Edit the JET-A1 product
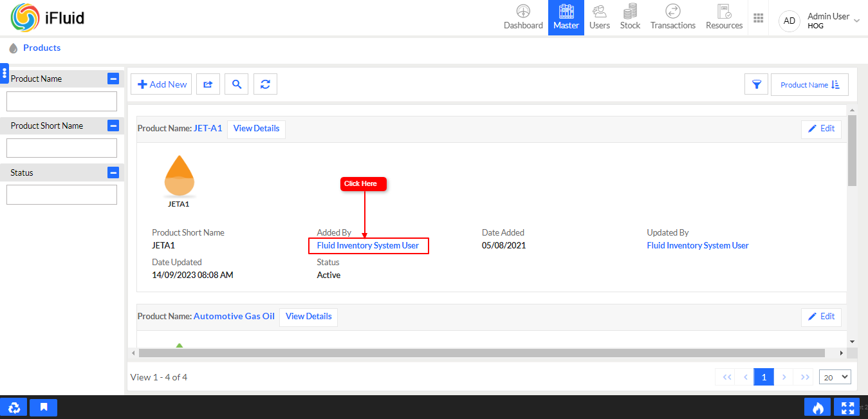Screen dimensions: 868x419 click(821, 129)
